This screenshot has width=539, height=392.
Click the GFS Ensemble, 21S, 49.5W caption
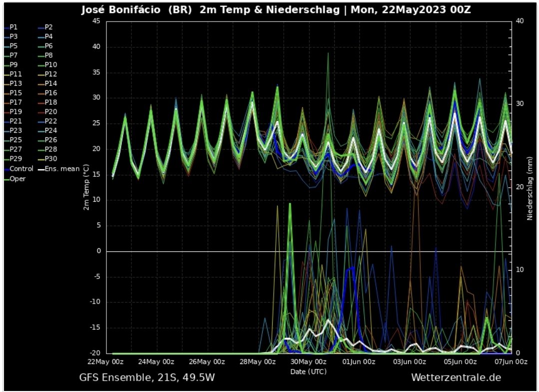[x=147, y=377]
